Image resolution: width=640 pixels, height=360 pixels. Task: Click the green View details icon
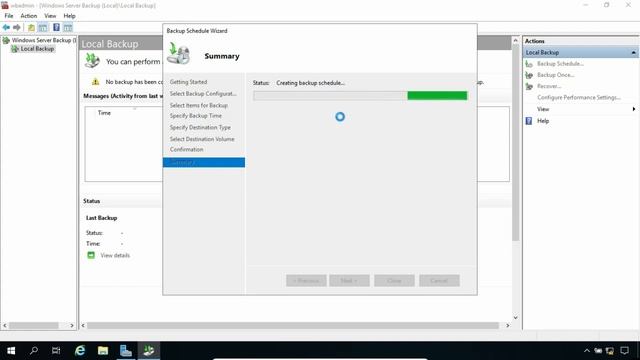pos(91,255)
